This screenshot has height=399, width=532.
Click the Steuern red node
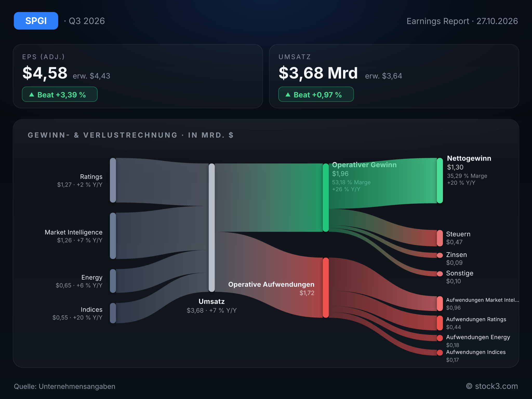tap(440, 238)
